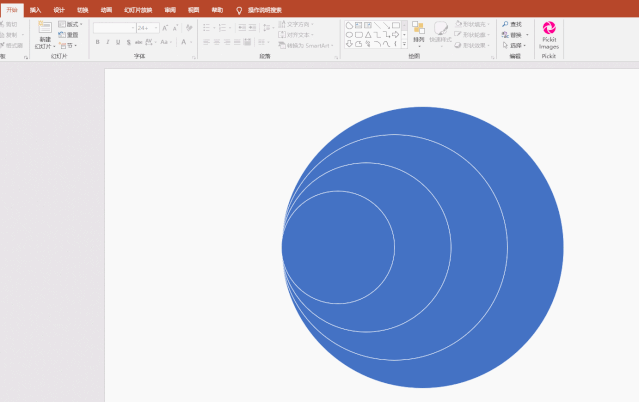The image size is (639, 402).
Task: Toggle Bold text formatting
Action: [97, 42]
